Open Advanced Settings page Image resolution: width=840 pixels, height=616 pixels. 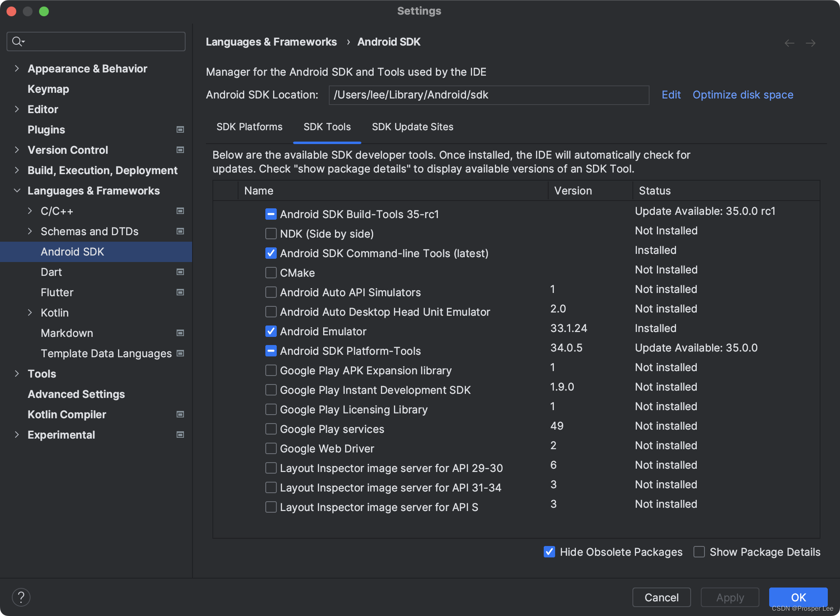76,394
